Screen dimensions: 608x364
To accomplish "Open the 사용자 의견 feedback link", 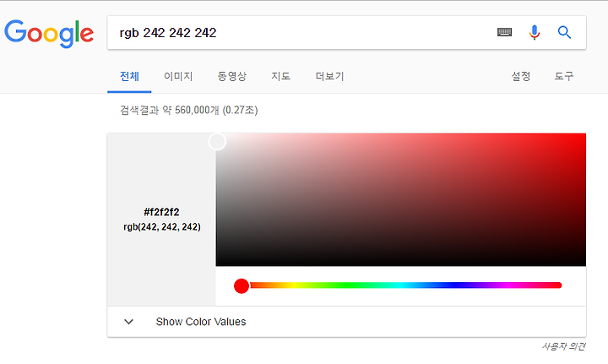I will click(564, 346).
